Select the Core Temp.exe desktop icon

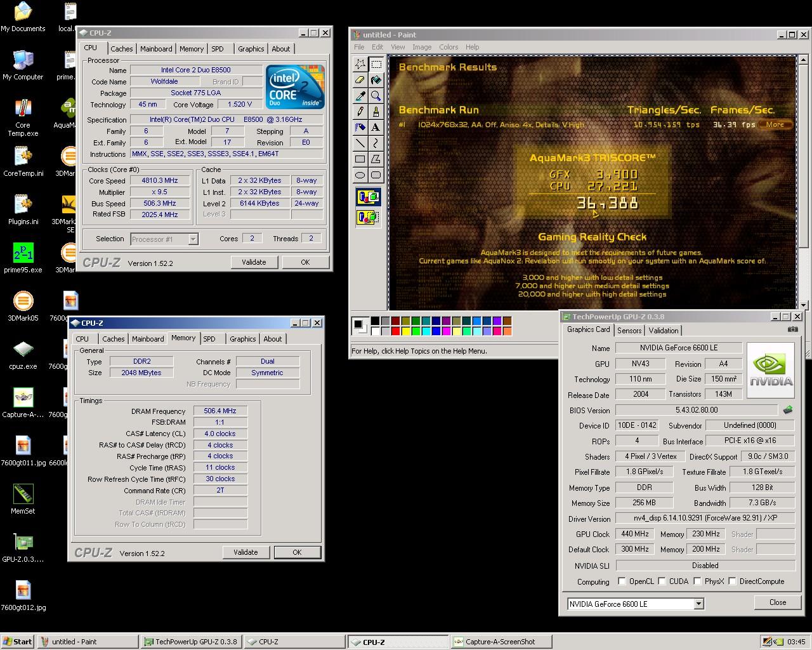[23, 118]
